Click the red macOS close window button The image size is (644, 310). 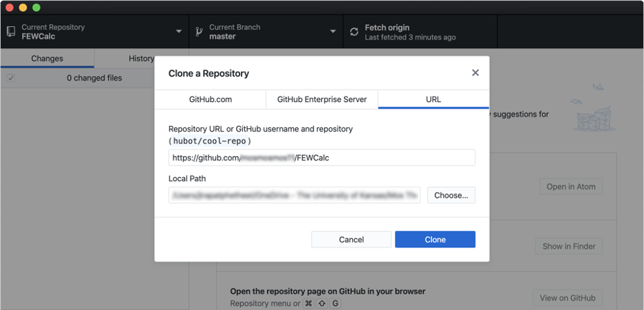(x=10, y=8)
